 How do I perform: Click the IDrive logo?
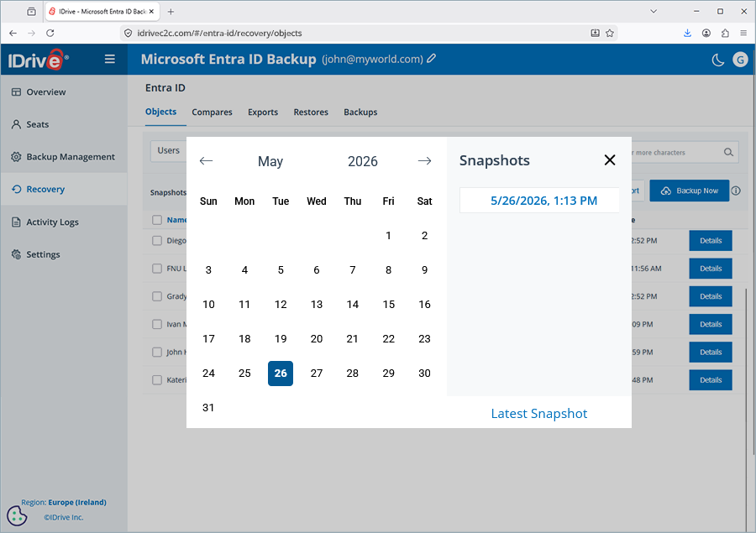click(38, 60)
